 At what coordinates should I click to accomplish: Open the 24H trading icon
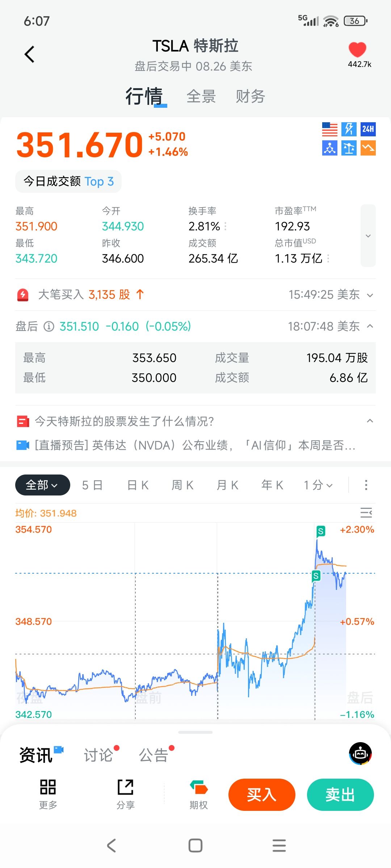click(368, 129)
